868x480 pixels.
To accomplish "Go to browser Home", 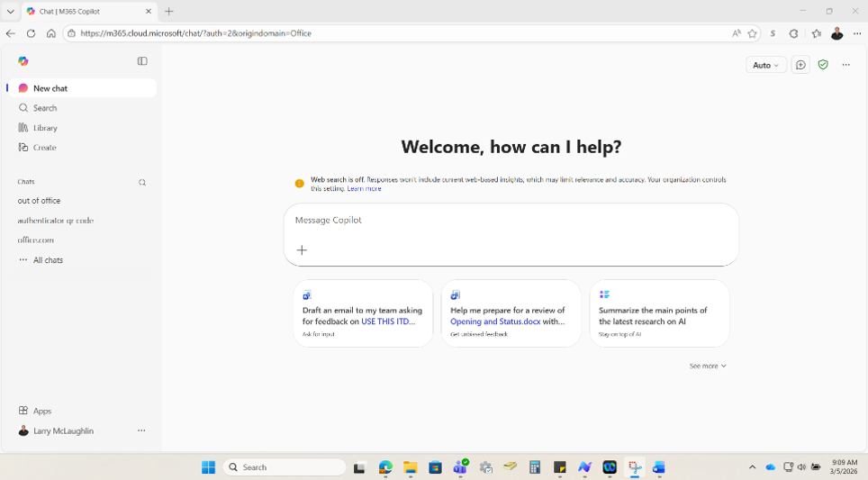I will pos(51,33).
